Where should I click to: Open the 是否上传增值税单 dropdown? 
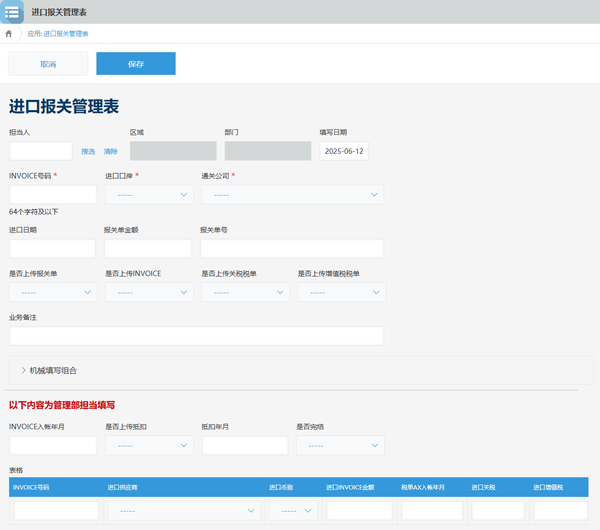click(x=341, y=292)
